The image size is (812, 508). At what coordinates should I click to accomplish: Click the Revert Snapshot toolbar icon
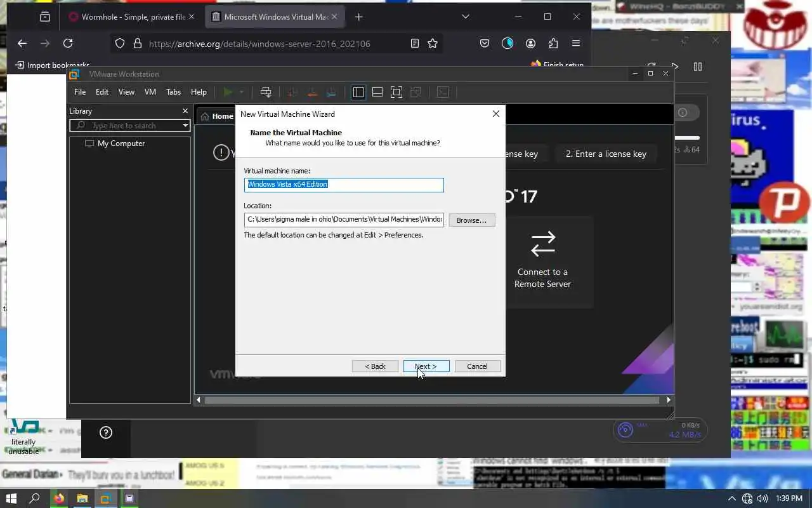312,92
